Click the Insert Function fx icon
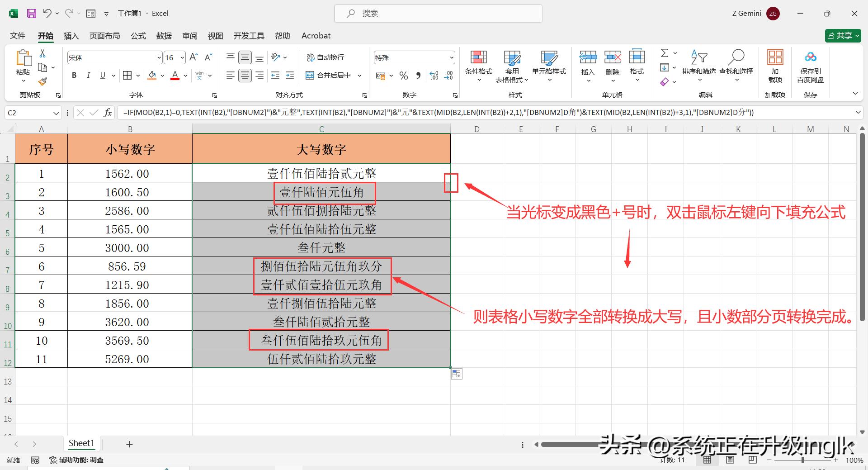 108,113
